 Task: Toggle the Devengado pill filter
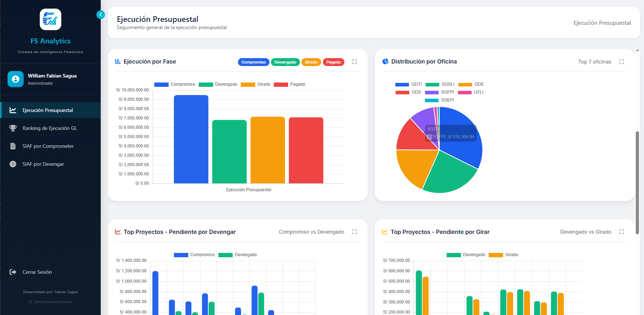pos(285,62)
